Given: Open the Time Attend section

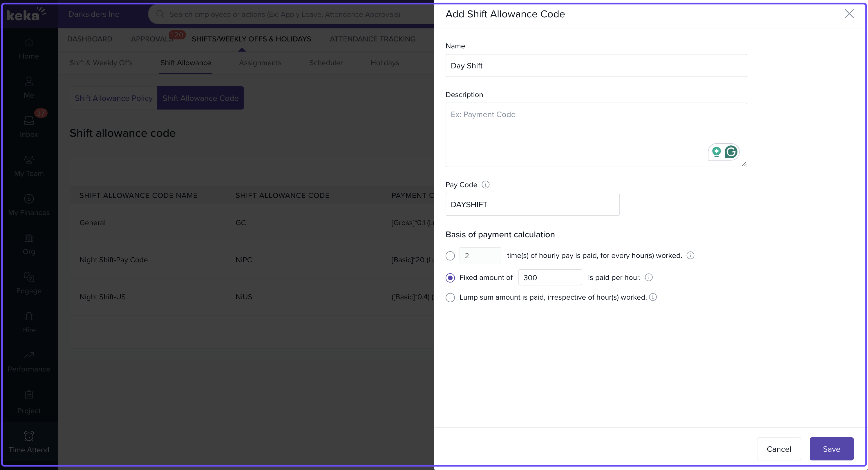Looking at the screenshot, I should tap(29, 442).
